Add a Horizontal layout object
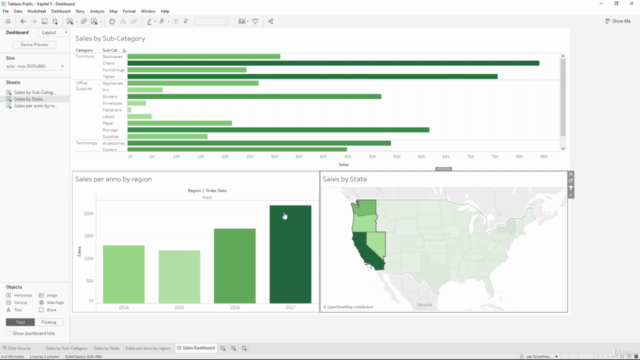 (19, 295)
